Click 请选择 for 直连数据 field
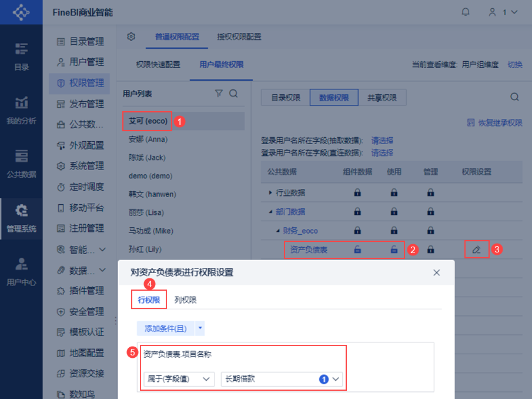Screen dimensions: 532x399 point(382,153)
